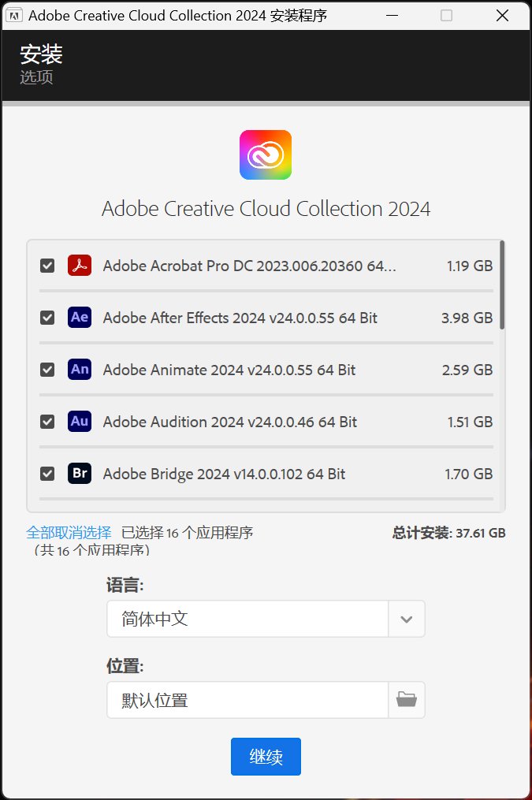
Task: Click the Animate An icon
Action: click(80, 370)
